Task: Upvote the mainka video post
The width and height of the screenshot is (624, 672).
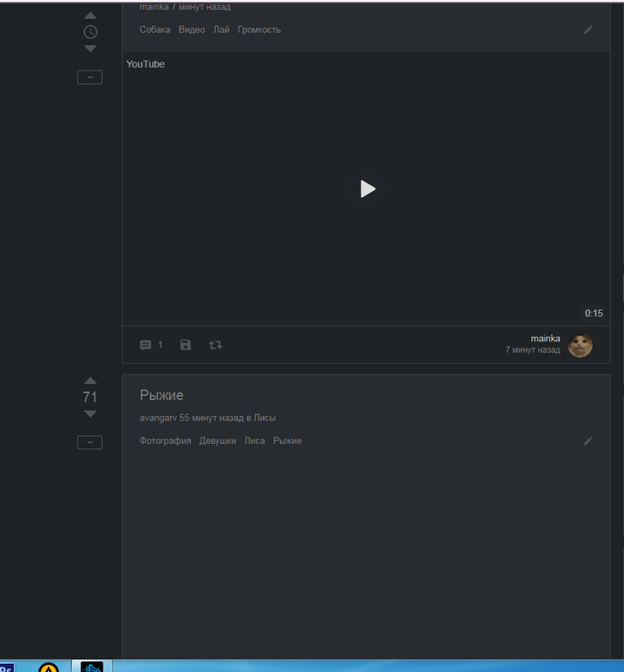Action: point(90,16)
